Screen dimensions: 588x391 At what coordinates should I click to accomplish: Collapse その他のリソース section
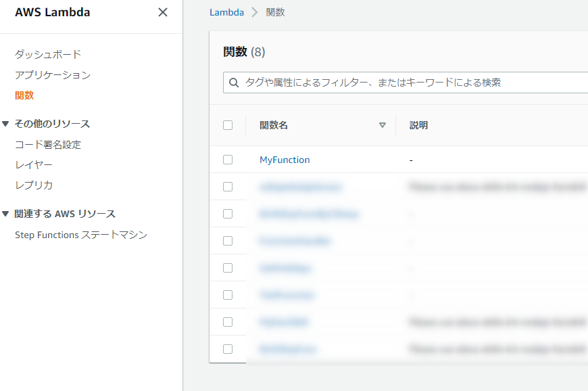coord(5,124)
